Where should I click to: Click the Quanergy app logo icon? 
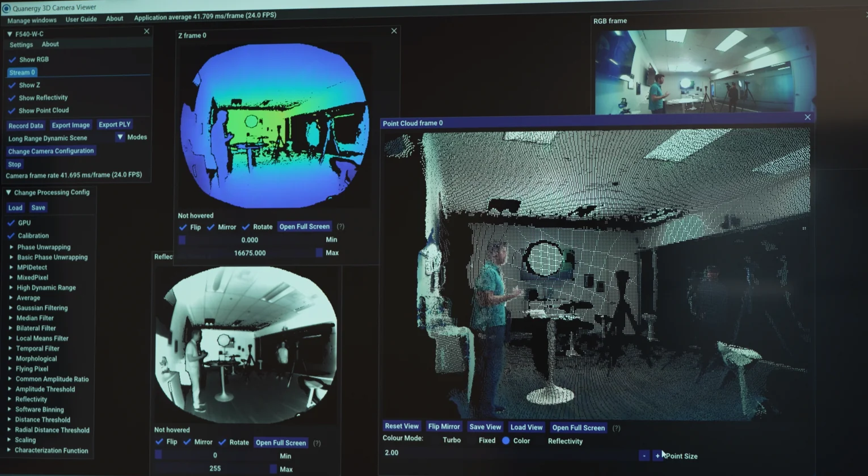[6, 9]
